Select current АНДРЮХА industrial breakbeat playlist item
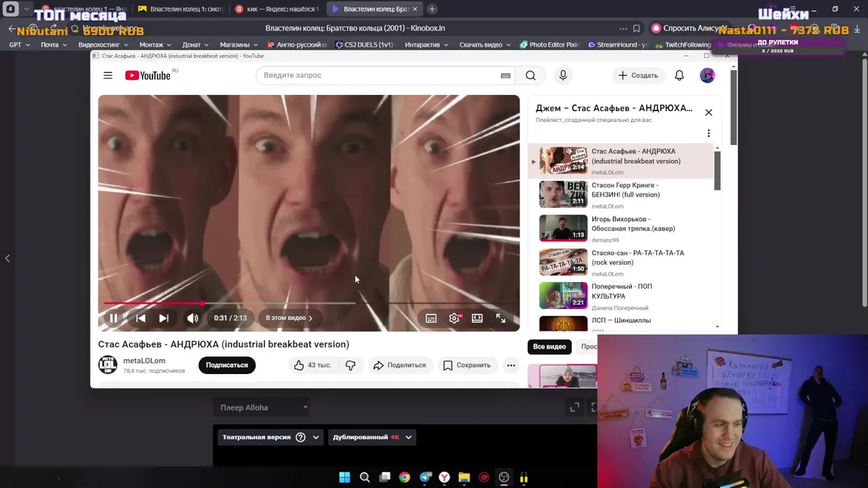The width and height of the screenshot is (868, 488). (621, 161)
